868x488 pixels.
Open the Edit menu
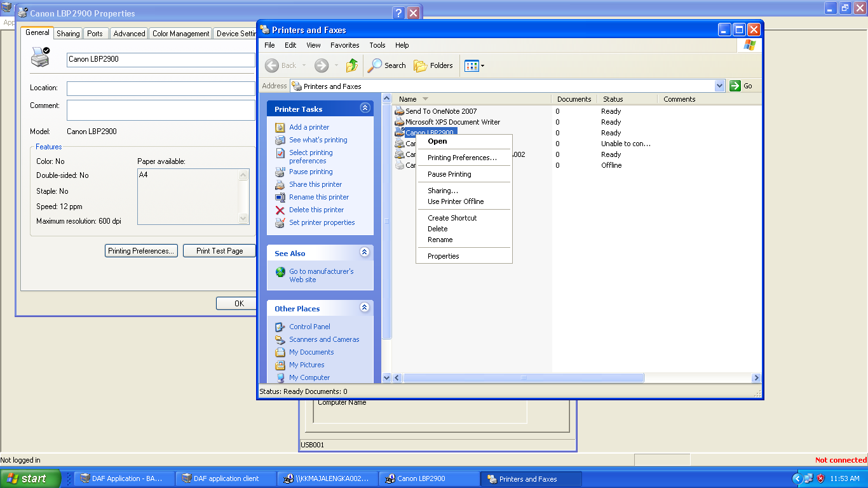[x=290, y=45]
